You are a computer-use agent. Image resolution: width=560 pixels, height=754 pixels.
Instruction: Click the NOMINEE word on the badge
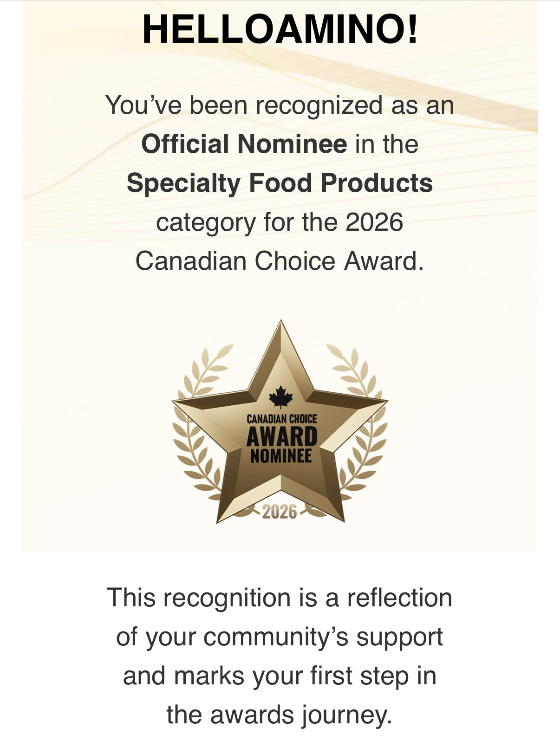pos(281,456)
